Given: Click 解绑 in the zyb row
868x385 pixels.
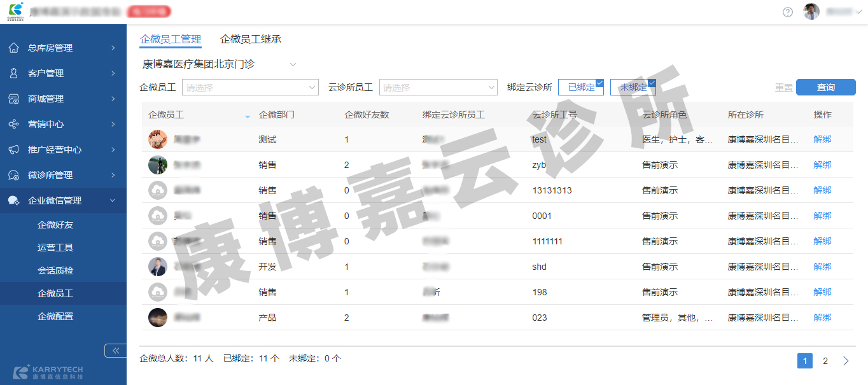Looking at the screenshot, I should 822,165.
